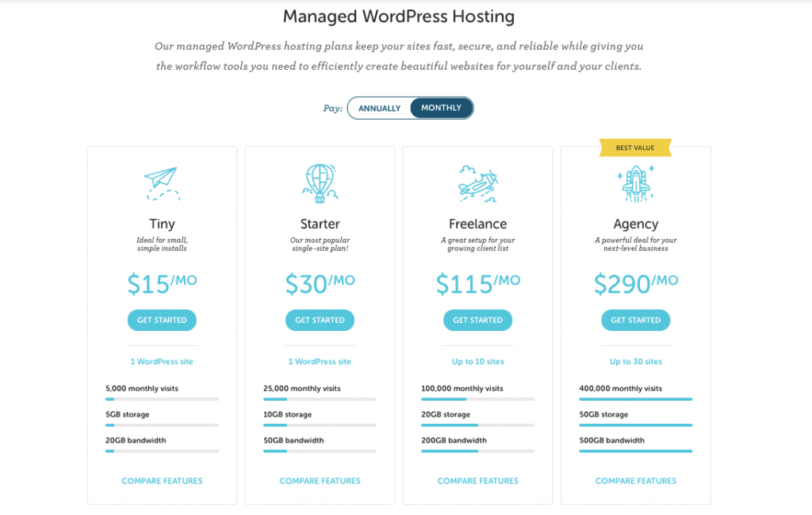Get started with the Agency plan
This screenshot has width=812, height=515.
pos(636,321)
